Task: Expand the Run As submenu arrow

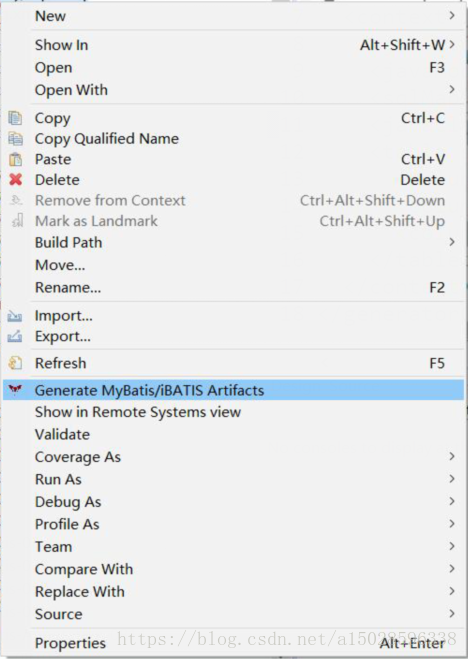Action: 452,479
